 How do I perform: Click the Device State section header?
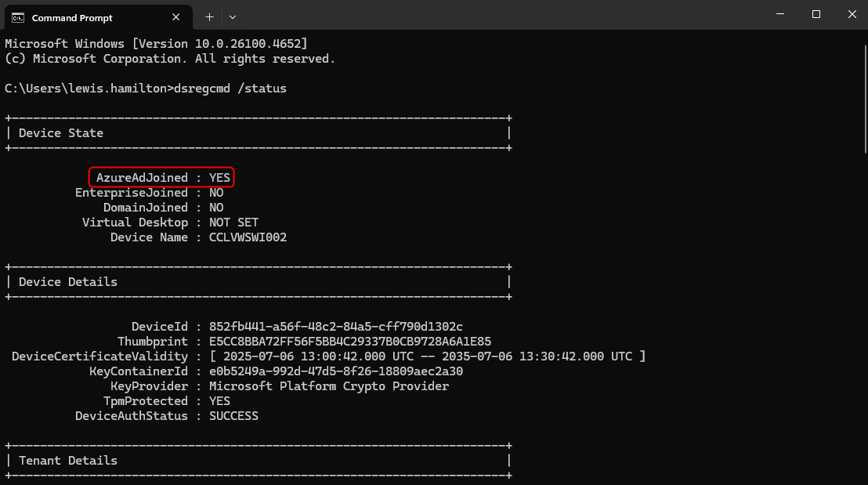61,133
